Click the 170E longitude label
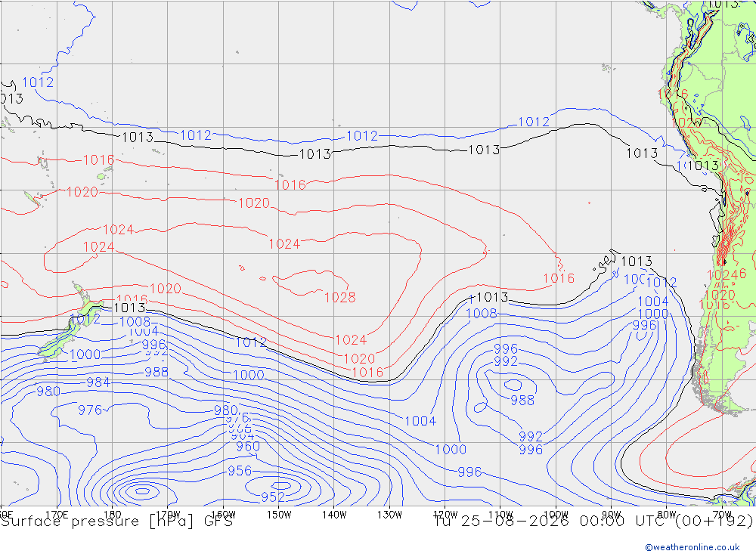 pos(57,515)
